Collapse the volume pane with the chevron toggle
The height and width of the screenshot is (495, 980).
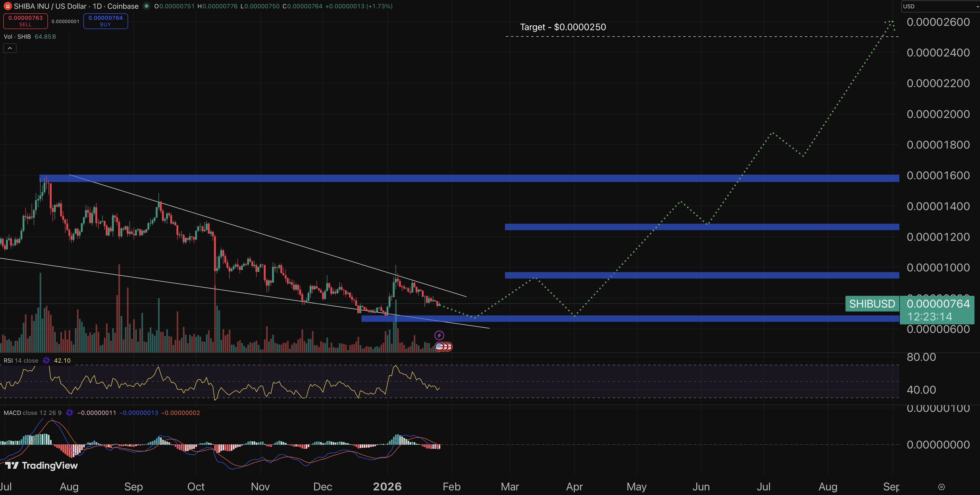tap(9, 48)
